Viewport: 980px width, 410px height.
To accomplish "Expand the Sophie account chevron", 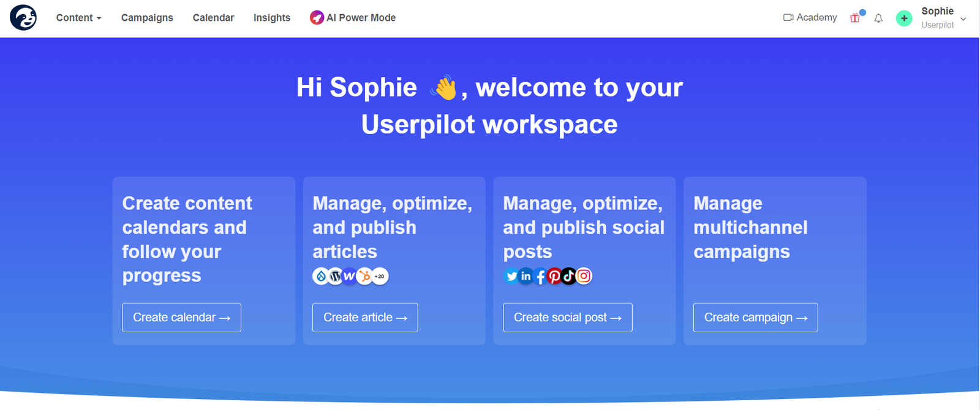I will [963, 19].
